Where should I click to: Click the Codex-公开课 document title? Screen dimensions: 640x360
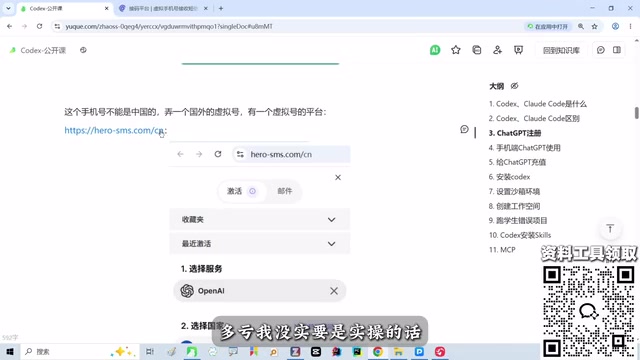pos(43,50)
